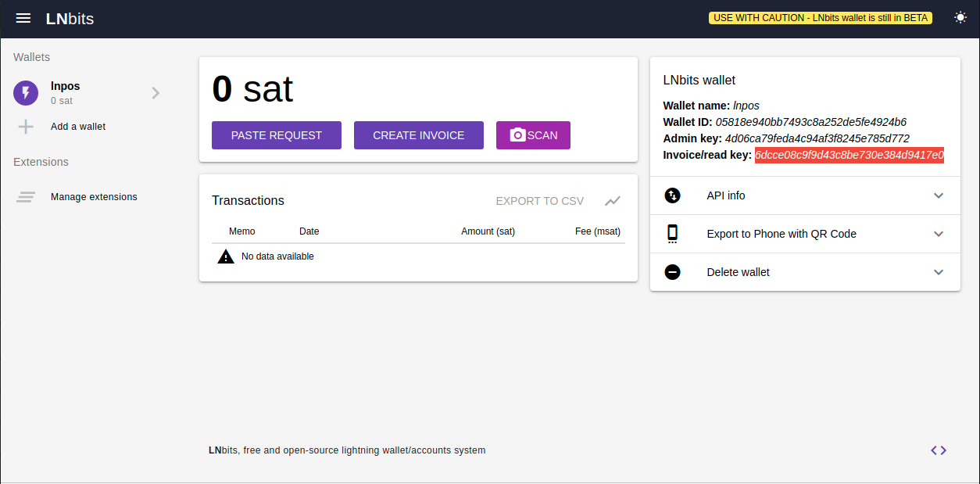Expand the Delete wallet section
Image resolution: width=980 pixels, height=484 pixels.
click(805, 272)
